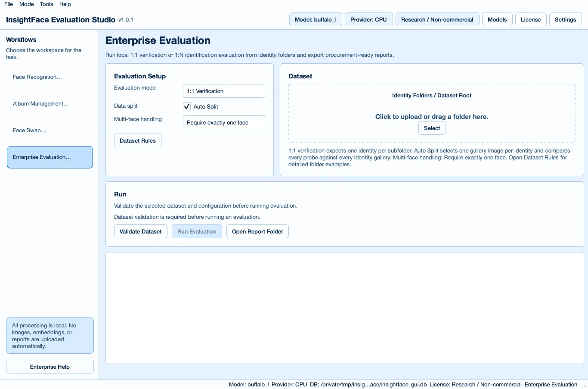Select the Enterprise Evaluation workflow
This screenshot has width=588, height=389.
pyautogui.click(x=50, y=157)
